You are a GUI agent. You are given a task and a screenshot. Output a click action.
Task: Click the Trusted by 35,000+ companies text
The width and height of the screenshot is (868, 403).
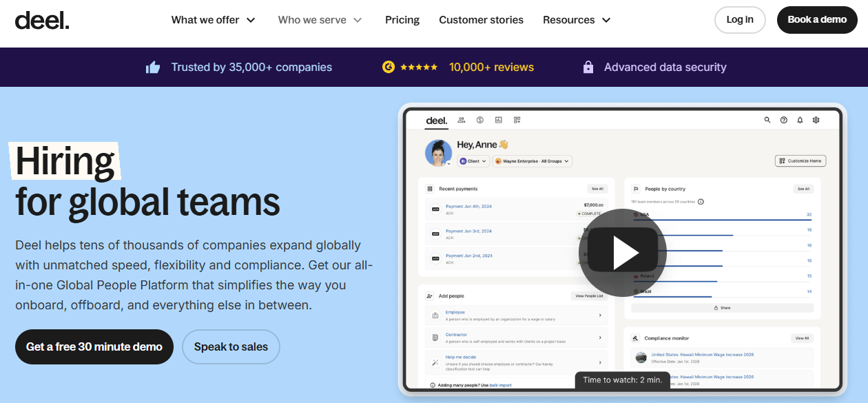click(251, 67)
